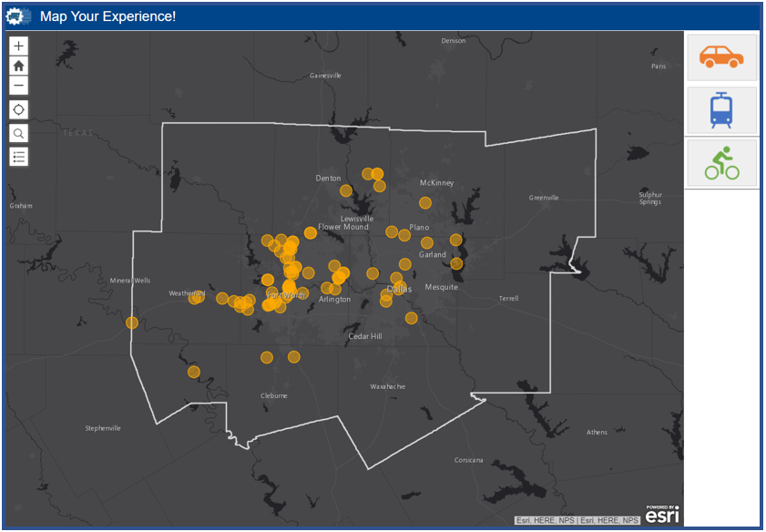Click the zoom in plus button
Image resolution: width=766 pixels, height=532 pixels.
(x=19, y=46)
